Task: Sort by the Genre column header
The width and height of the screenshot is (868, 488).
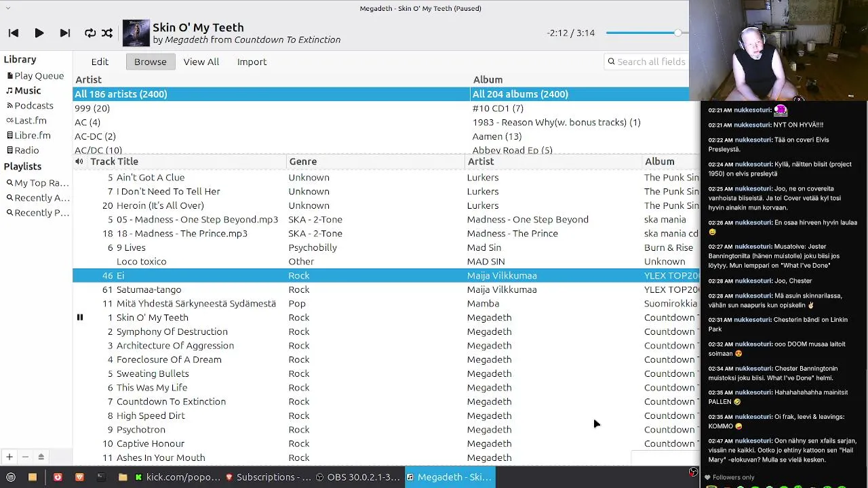Action: coord(375,161)
